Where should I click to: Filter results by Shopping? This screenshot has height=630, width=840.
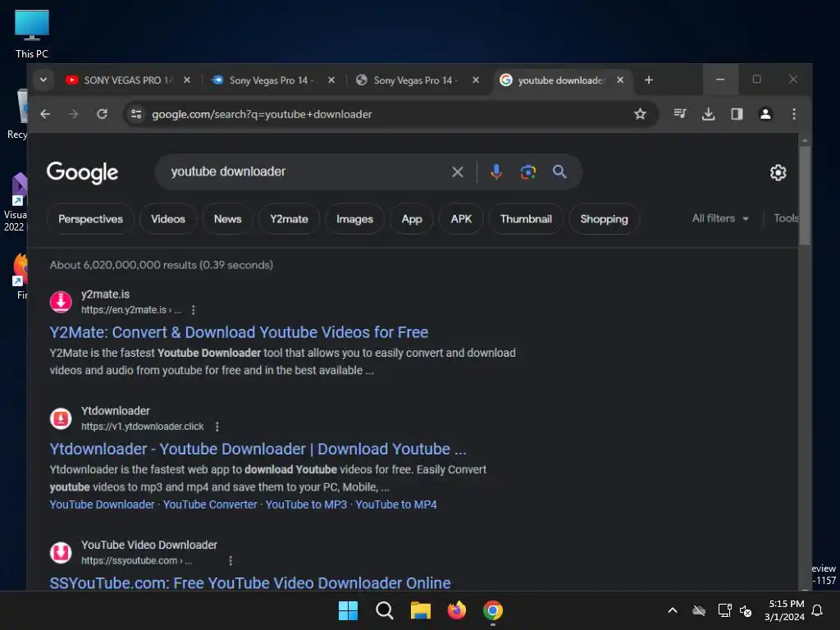click(604, 219)
